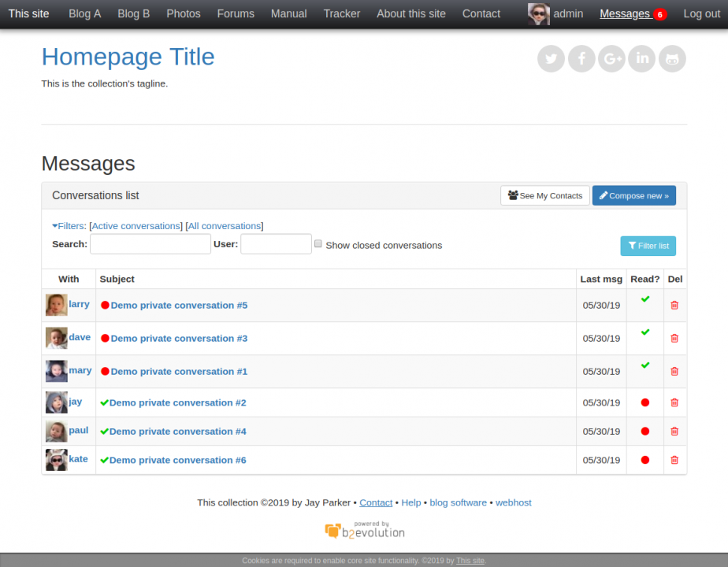Apply filters with Filter list button
Image resolution: width=728 pixels, height=567 pixels.
tap(648, 246)
